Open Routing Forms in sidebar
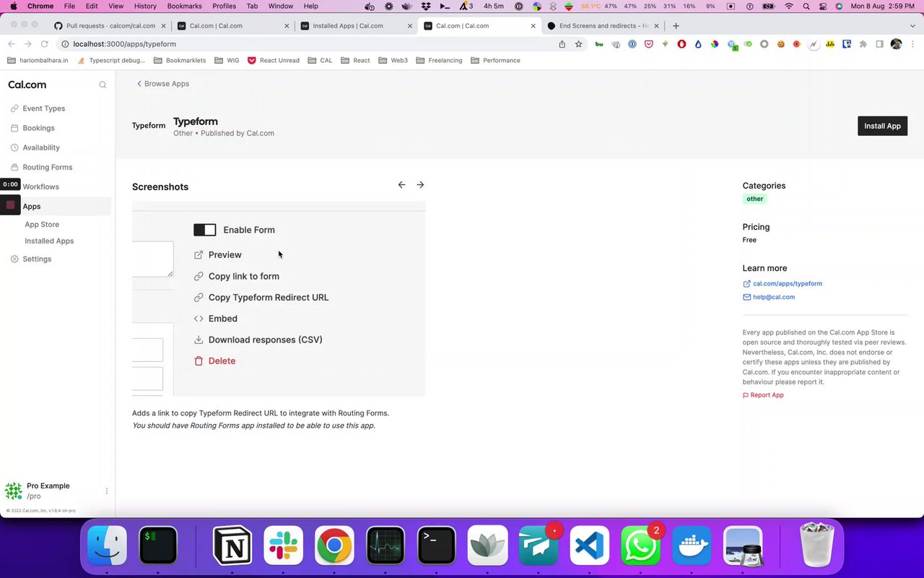Viewport: 924px width, 578px height. 41,167
